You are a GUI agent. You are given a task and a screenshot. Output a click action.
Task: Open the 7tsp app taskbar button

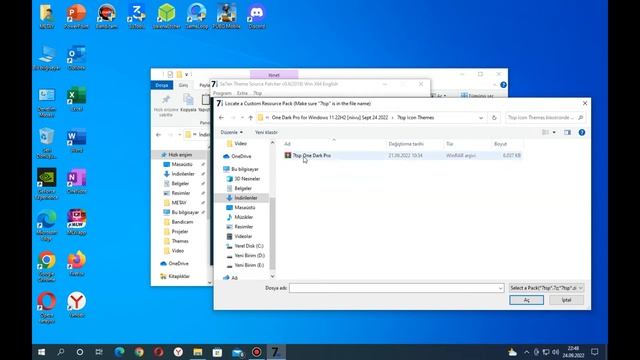(276, 352)
